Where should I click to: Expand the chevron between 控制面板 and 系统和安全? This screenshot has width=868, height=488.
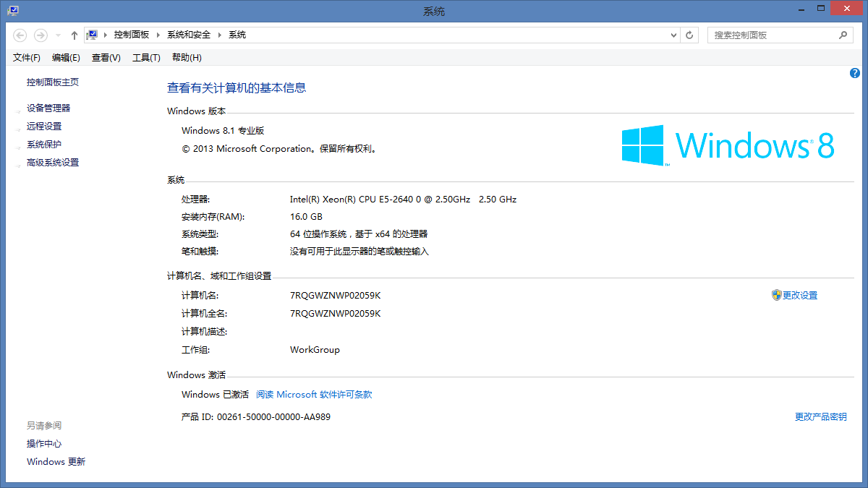pos(158,35)
